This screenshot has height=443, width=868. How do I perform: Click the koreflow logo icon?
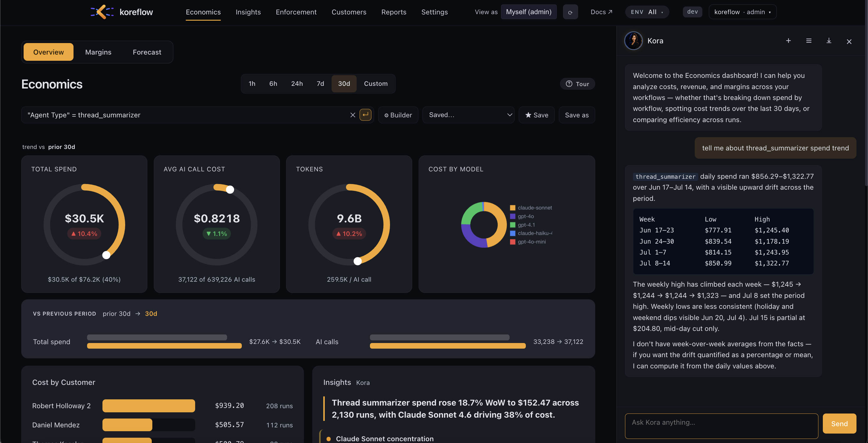(102, 12)
